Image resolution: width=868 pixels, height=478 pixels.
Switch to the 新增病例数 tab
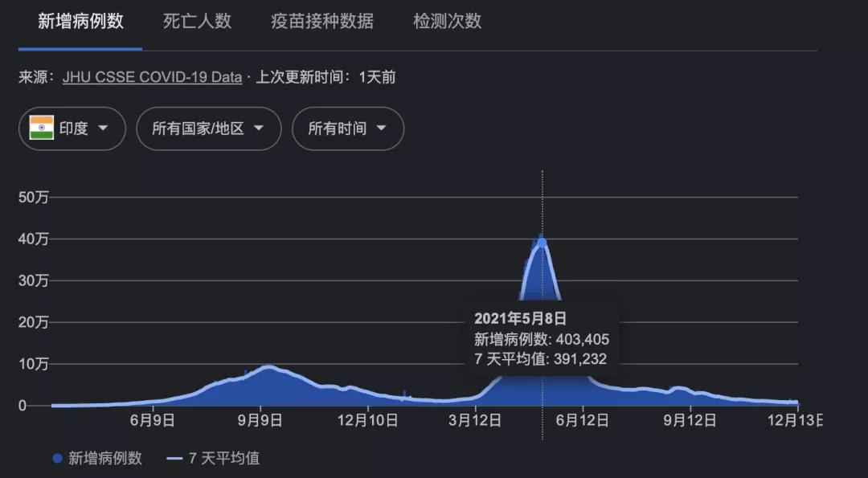(80, 22)
